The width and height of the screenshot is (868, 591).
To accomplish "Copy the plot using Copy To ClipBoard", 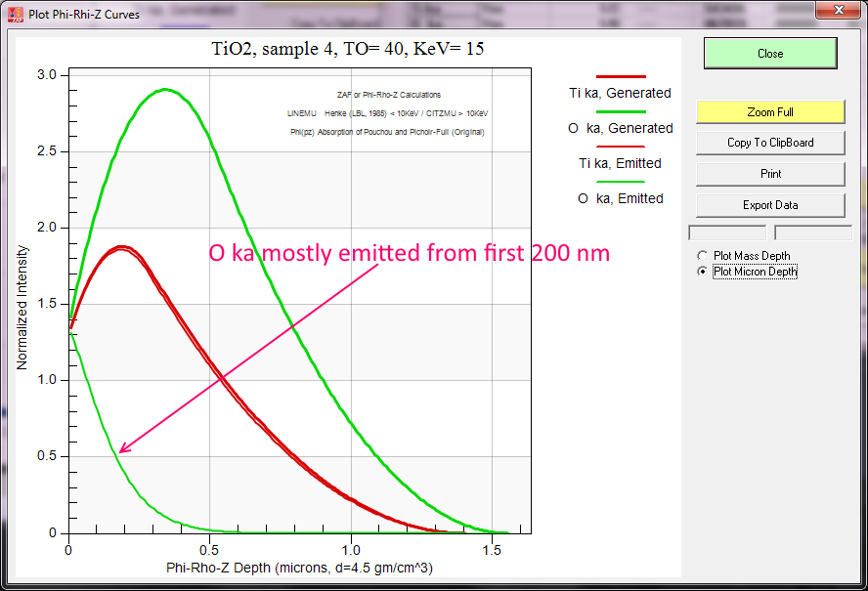I will click(769, 143).
